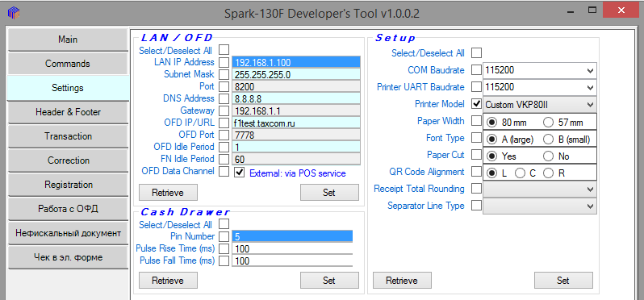
Task: Click Retrieve in the Cash Drawer section
Action: click(x=168, y=281)
